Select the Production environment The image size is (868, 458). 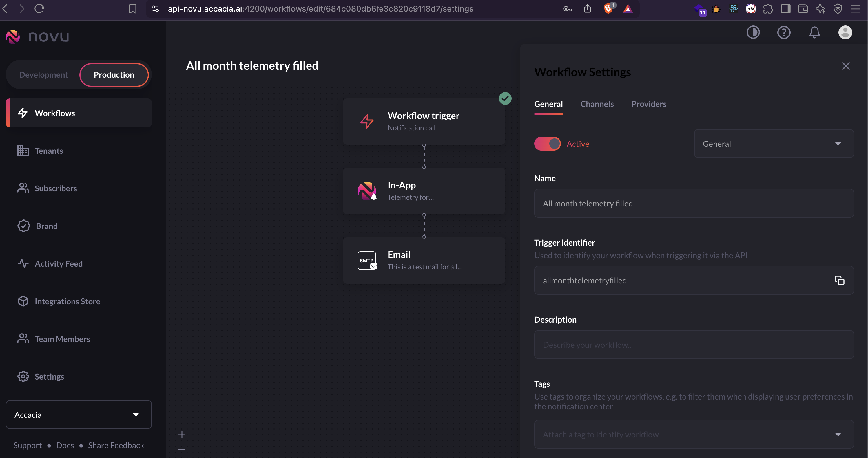click(114, 75)
